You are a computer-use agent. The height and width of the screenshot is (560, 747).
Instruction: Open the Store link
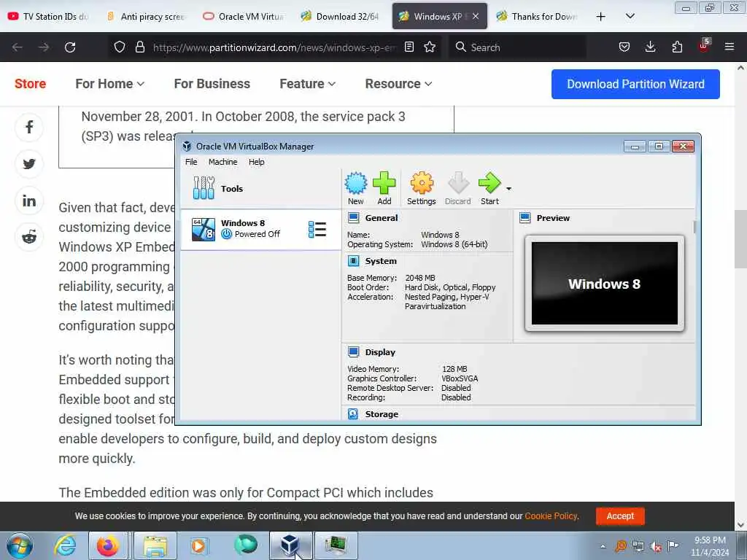[x=30, y=84]
